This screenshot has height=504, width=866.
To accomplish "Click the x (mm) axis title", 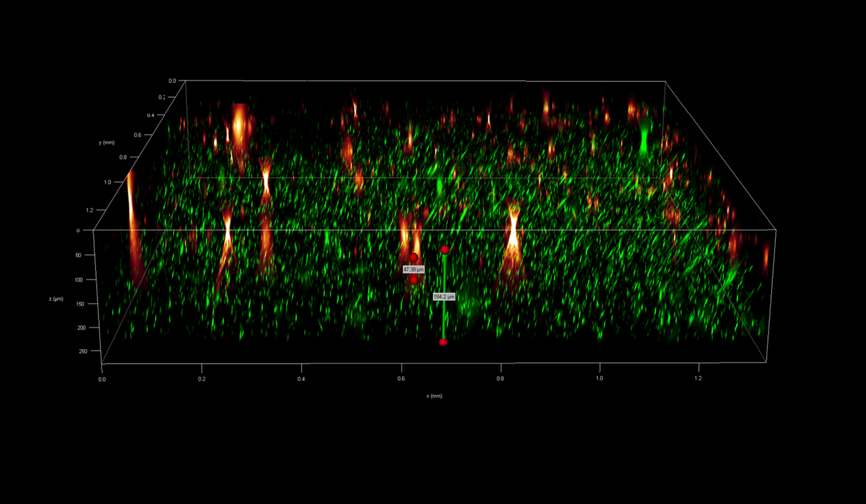I will (x=434, y=396).
